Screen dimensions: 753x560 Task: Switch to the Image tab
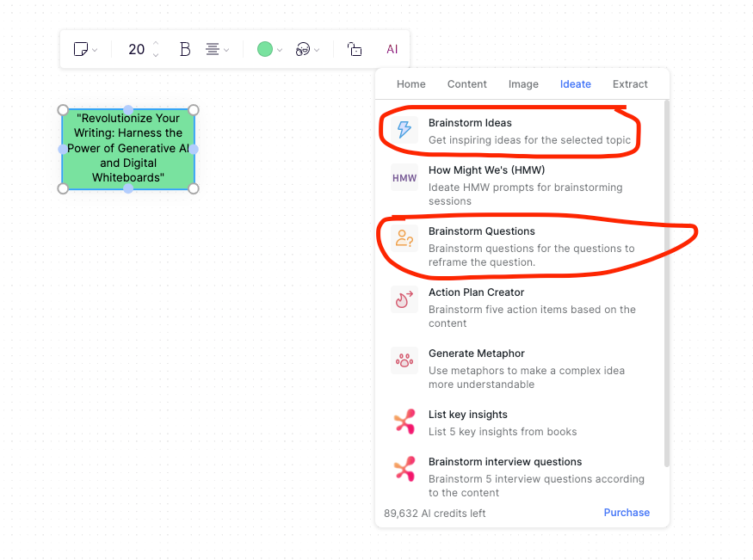(523, 84)
